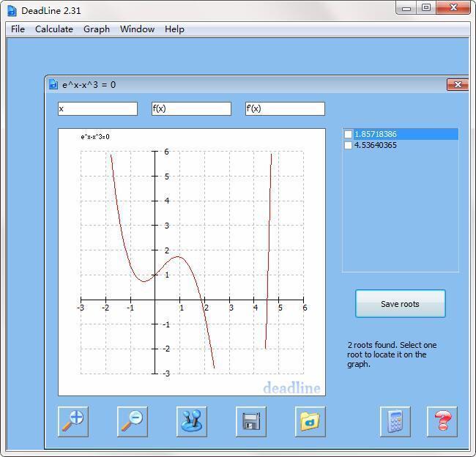Close the DeadLine 2.31 main window
Viewport: 476px width, 457px height.
(x=453, y=8)
